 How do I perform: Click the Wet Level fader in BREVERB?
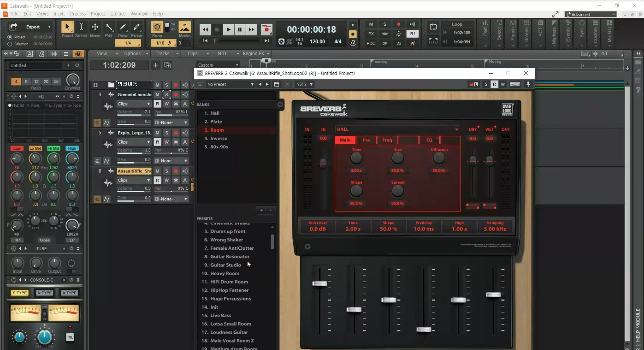pos(320,283)
